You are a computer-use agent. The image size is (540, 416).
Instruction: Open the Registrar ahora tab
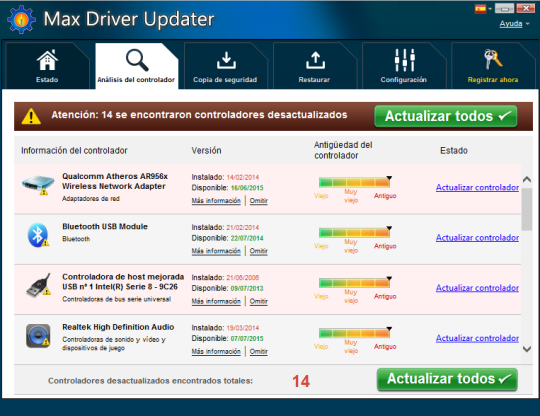click(493, 65)
